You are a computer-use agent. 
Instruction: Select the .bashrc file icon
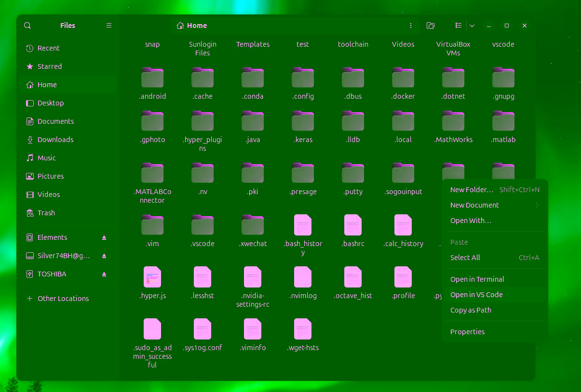(x=353, y=225)
